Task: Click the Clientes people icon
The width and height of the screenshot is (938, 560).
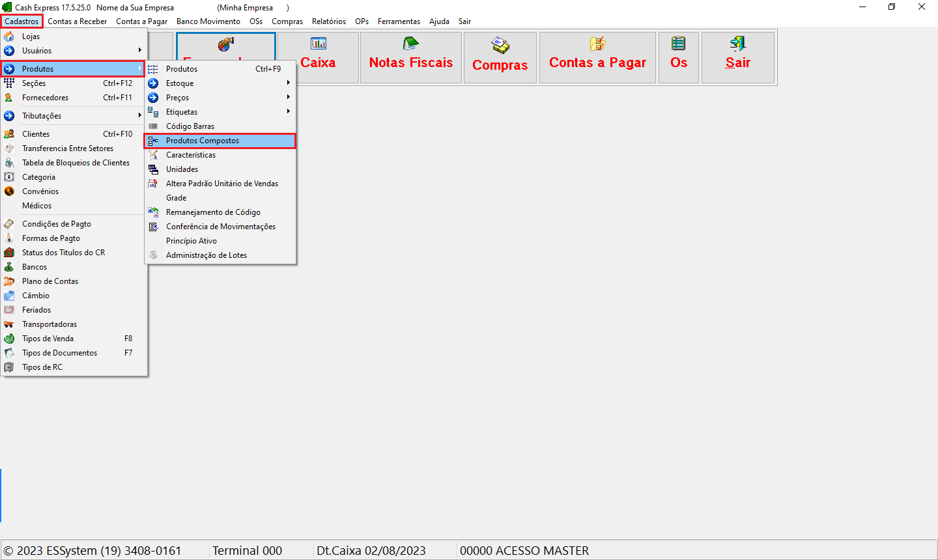Action: click(x=9, y=134)
